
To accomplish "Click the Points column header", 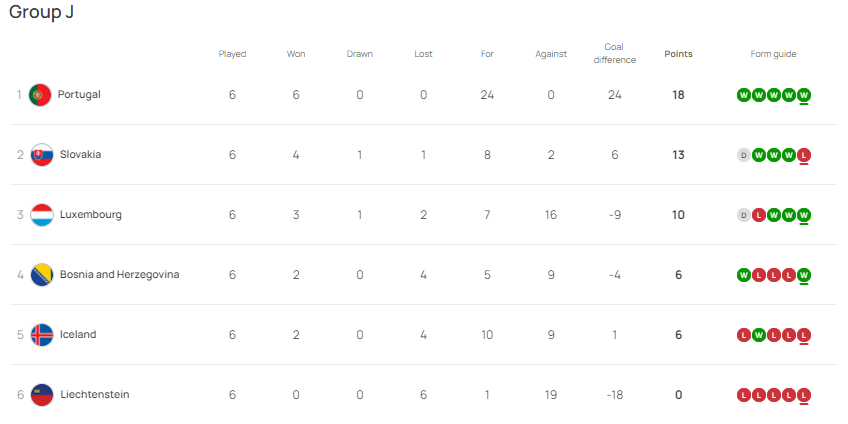I will pos(678,54).
